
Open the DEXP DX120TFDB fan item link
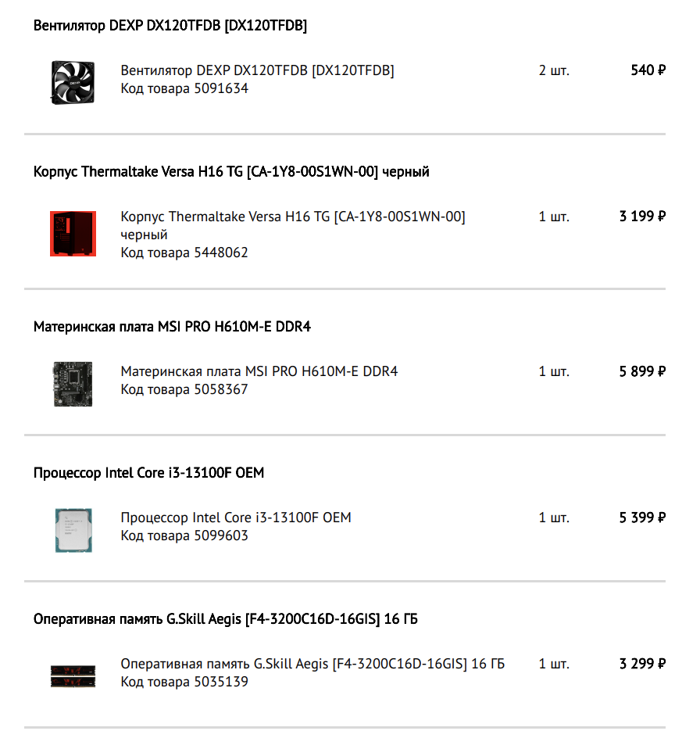coord(257,70)
